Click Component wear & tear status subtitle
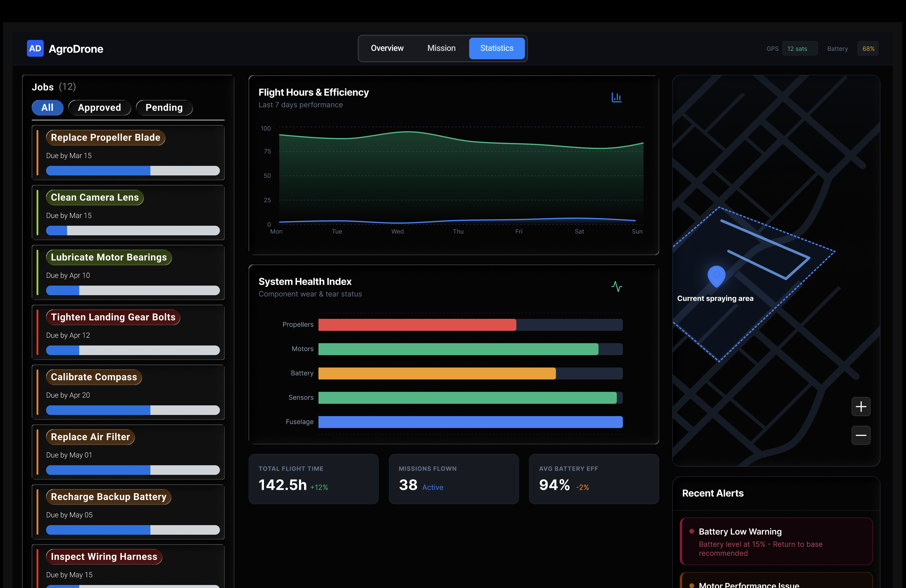The image size is (906, 588). (310, 294)
